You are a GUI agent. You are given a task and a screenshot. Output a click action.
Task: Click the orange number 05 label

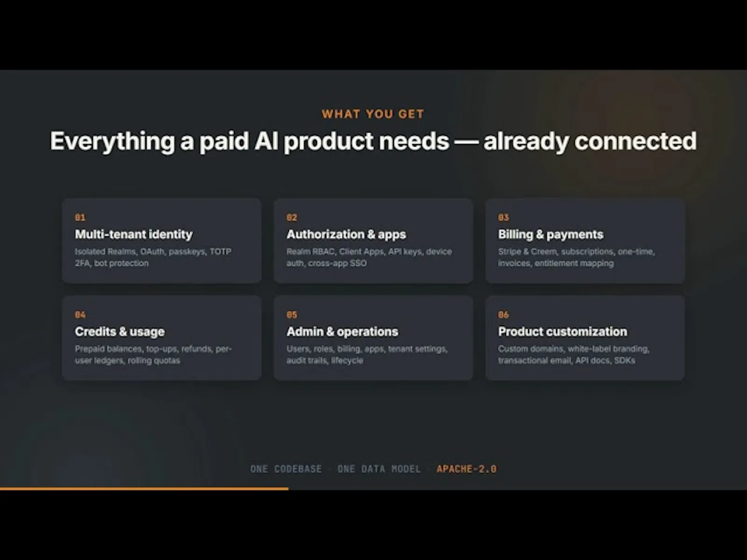click(292, 315)
